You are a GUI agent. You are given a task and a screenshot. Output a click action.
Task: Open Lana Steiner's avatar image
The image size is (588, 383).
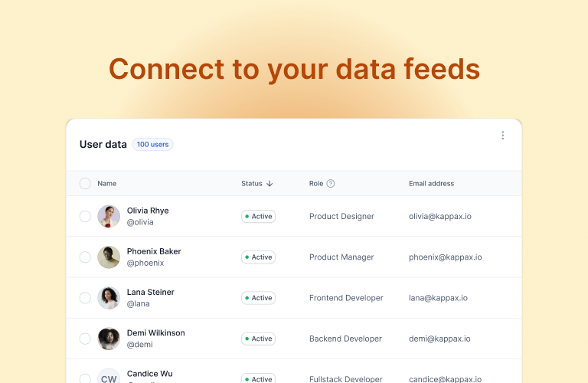tap(109, 298)
